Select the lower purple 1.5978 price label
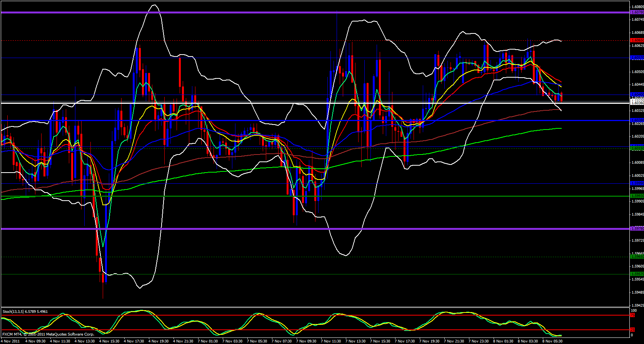Screen dimensions: 644x344 pos(637,229)
